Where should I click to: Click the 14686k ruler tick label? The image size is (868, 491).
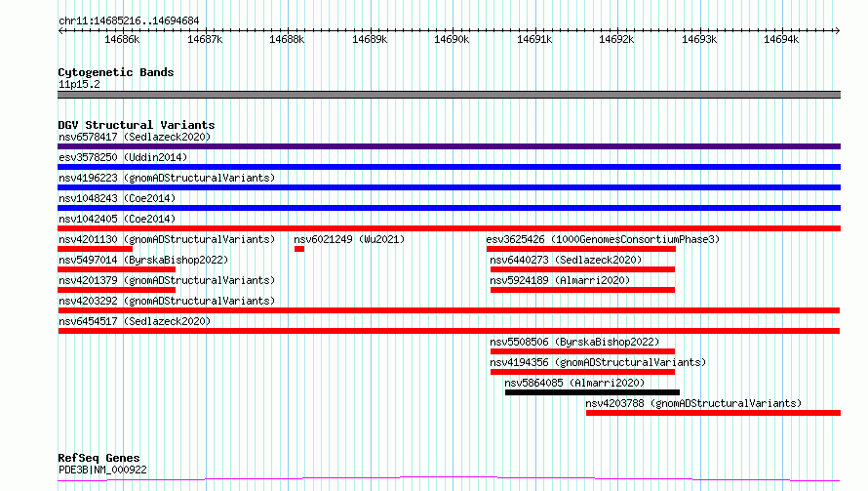[x=122, y=39]
